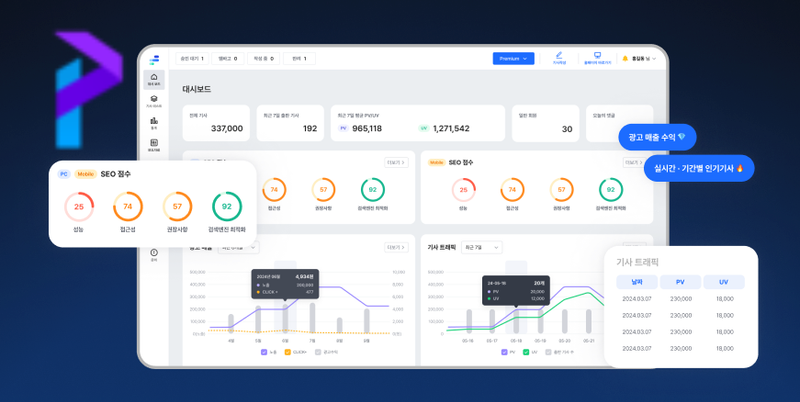Click the app logo in top-left corner
Viewport: 800px width, 402px height.
coord(155,59)
